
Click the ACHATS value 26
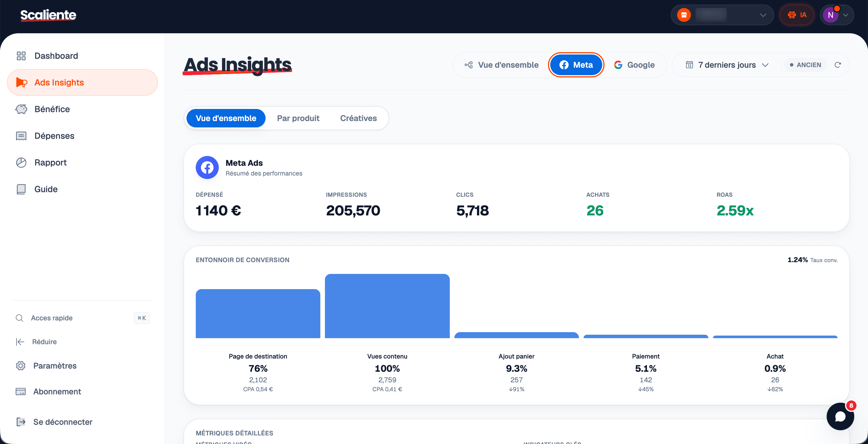tap(595, 211)
